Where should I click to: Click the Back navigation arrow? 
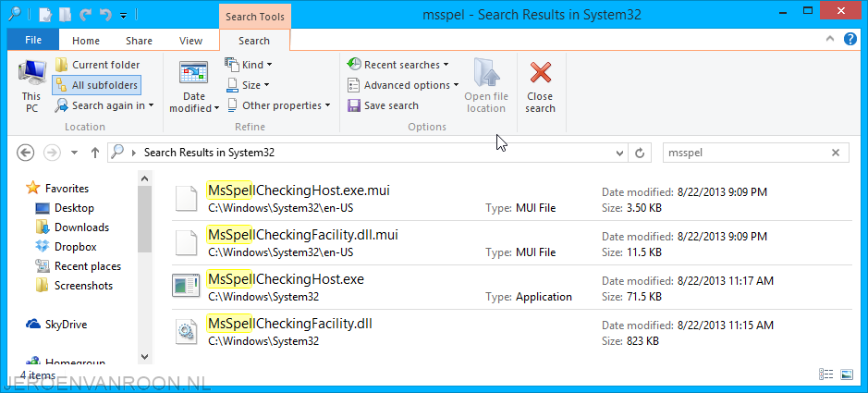coord(26,153)
